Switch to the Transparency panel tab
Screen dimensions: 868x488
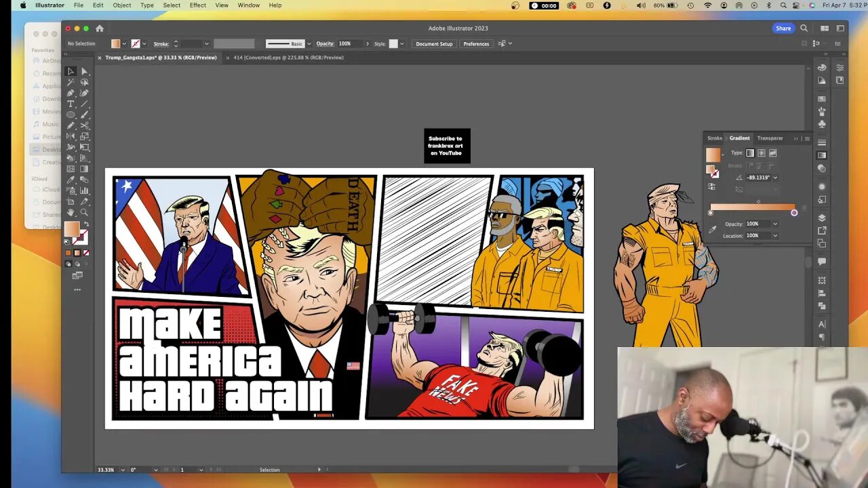coord(770,138)
